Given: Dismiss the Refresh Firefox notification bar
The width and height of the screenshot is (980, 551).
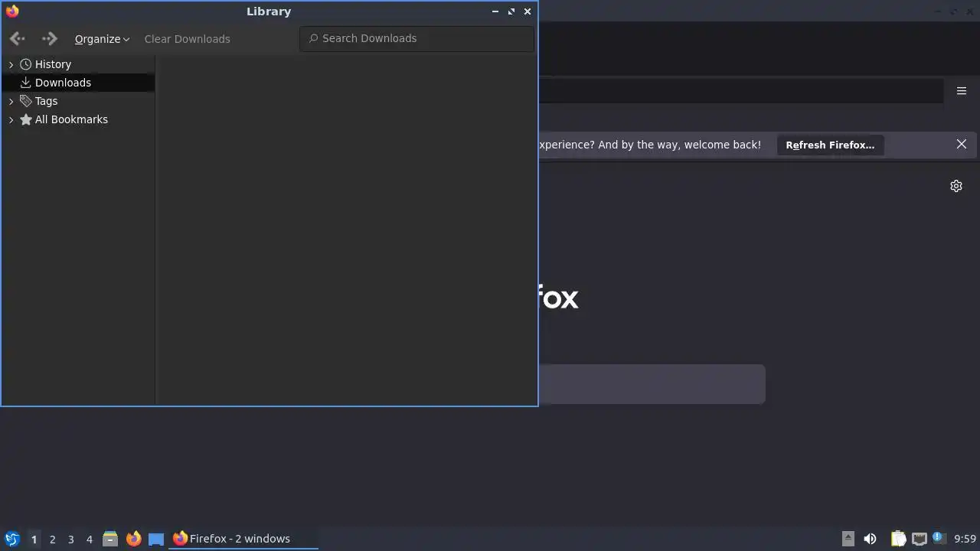Looking at the screenshot, I should (x=962, y=144).
